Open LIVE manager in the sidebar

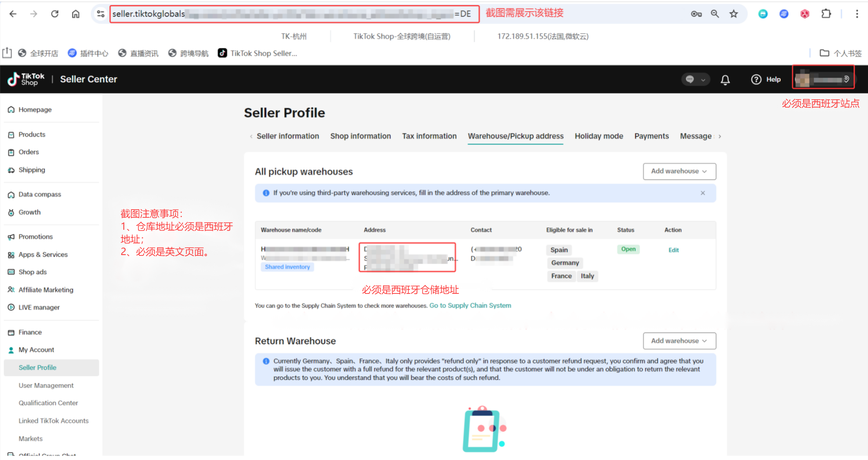tap(39, 307)
